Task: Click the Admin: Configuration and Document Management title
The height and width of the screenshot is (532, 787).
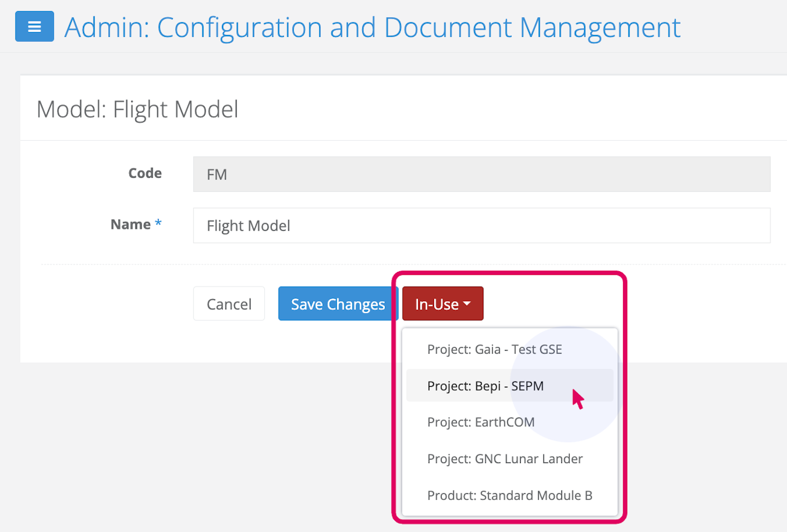Action: (x=372, y=28)
